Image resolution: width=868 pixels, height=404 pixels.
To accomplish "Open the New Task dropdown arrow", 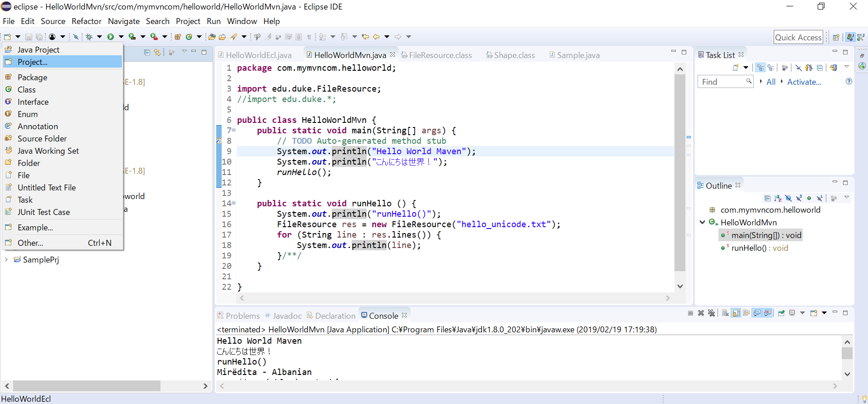I will click(746, 68).
